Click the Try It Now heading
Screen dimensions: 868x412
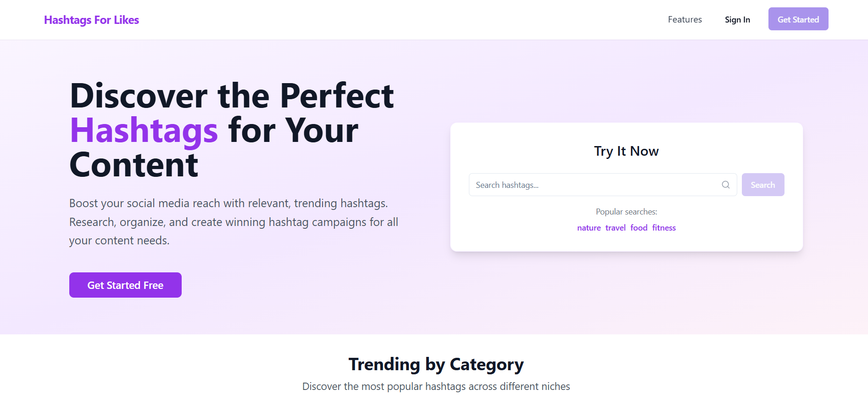[626, 151]
